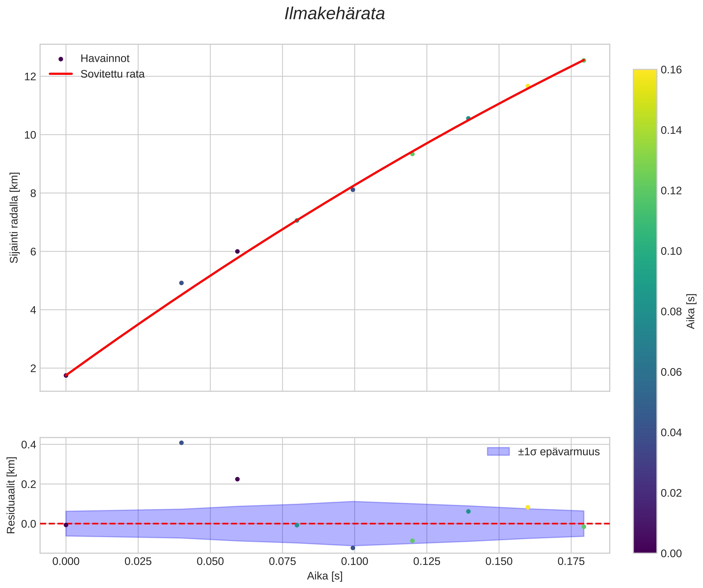Image resolution: width=703 pixels, height=588 pixels.
Task: Click the yellow data point near 11.7 km
Action: (x=528, y=86)
